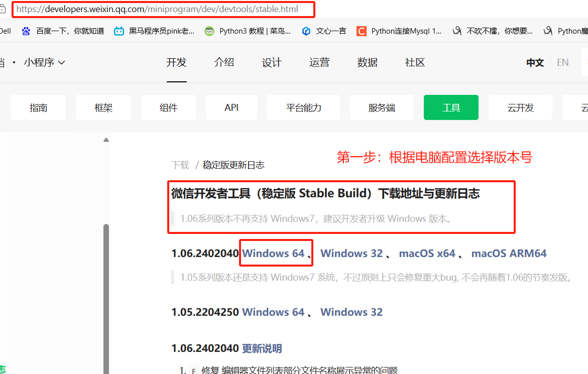The height and width of the screenshot is (374, 588).
Task: Open the 1.06.2402040 更新说明 link
Action: [x=262, y=348]
